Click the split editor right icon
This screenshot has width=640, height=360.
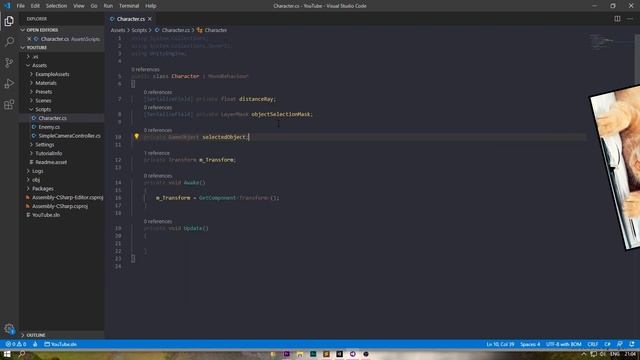tap(617, 19)
